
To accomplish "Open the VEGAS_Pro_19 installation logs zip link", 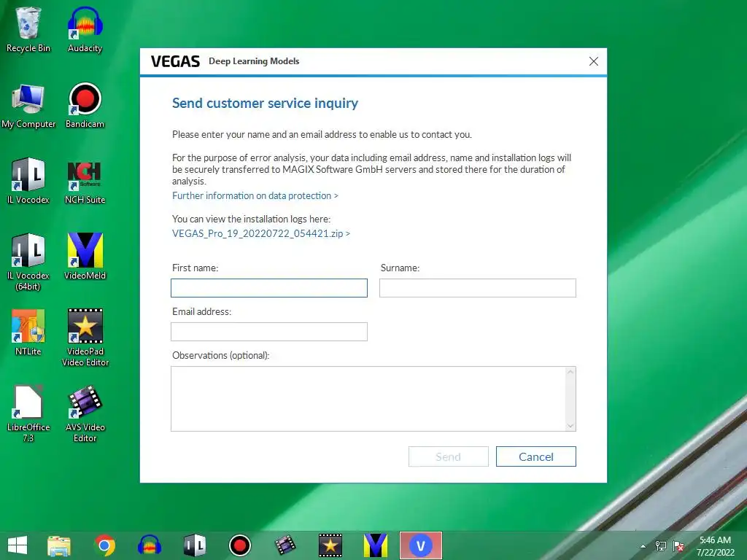I will click(260, 233).
